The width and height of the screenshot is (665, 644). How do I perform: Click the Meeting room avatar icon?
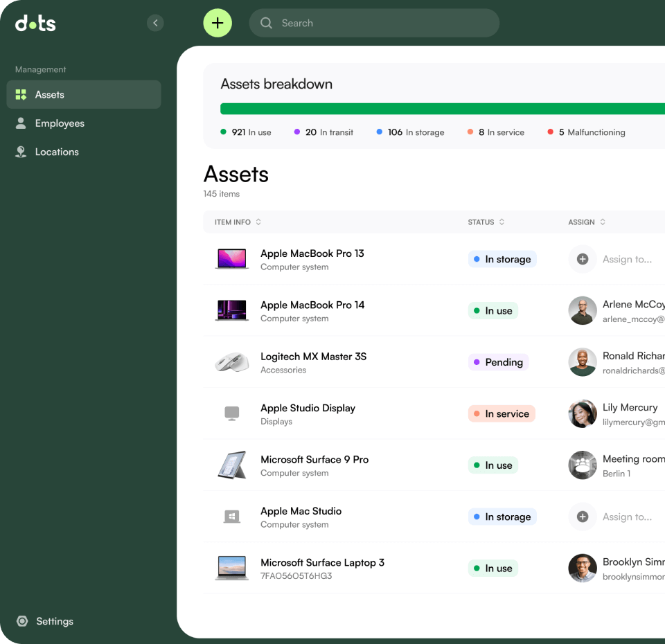pyautogui.click(x=583, y=465)
